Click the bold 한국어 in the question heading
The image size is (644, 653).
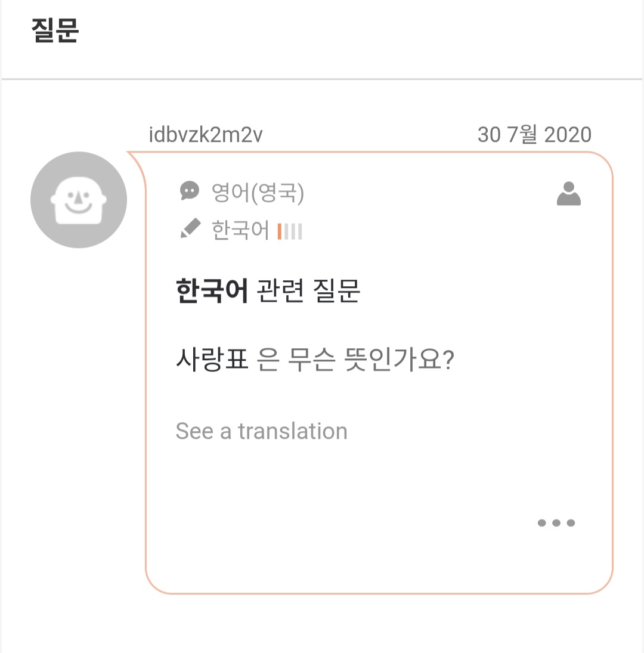coord(212,292)
